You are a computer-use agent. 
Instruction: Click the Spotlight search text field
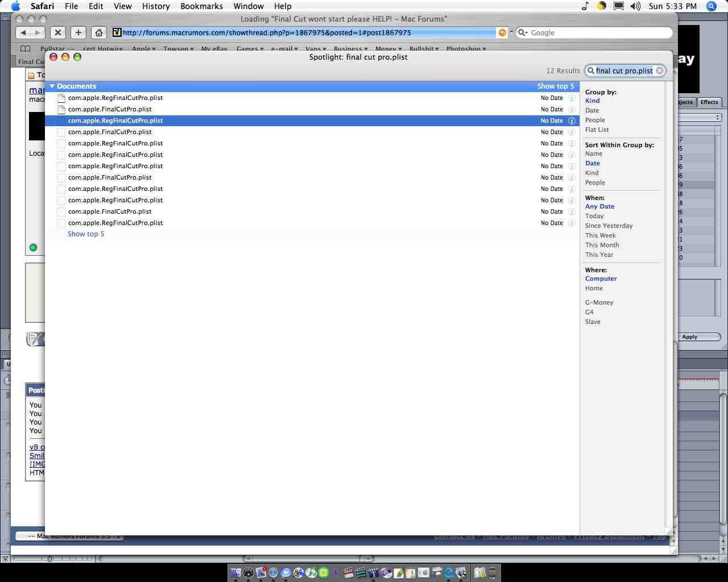(624, 70)
